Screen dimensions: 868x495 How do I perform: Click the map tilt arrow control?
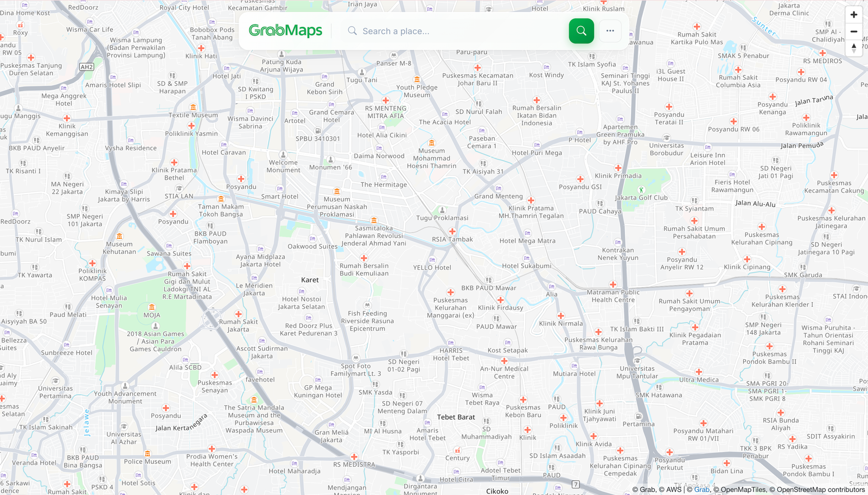pyautogui.click(x=853, y=48)
